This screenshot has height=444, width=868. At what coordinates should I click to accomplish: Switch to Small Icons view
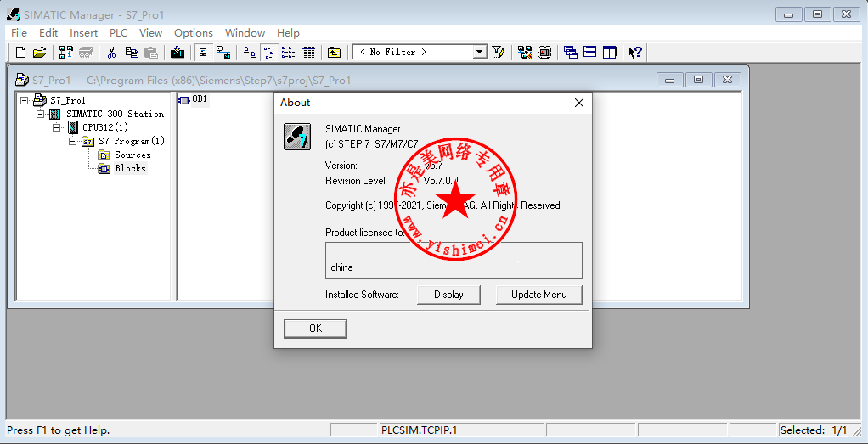tap(269, 53)
